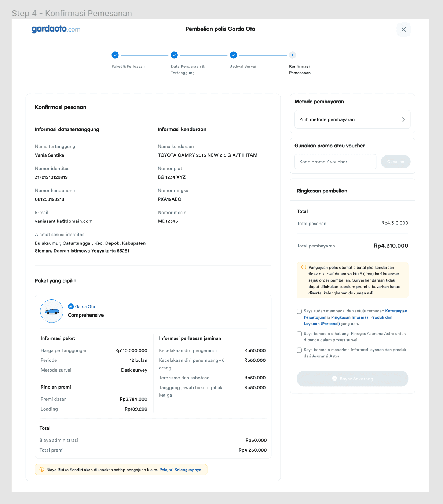443x504 pixels.
Task: Click the Yogyakarta address text
Action: (x=90, y=247)
